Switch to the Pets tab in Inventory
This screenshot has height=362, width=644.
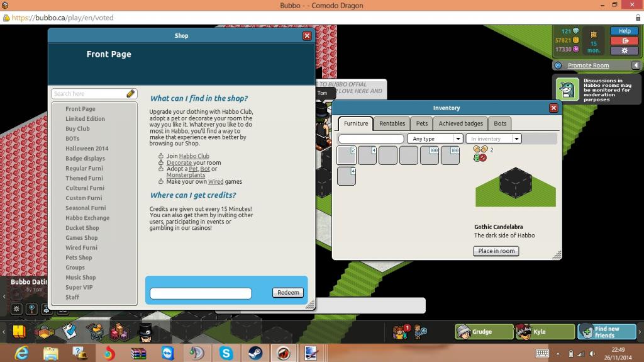tap(422, 123)
